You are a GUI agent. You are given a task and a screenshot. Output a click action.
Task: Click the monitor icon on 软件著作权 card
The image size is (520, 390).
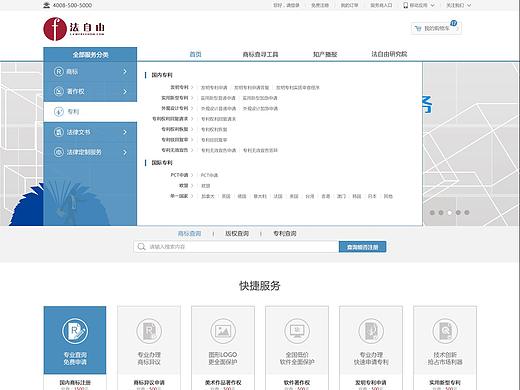(297, 331)
